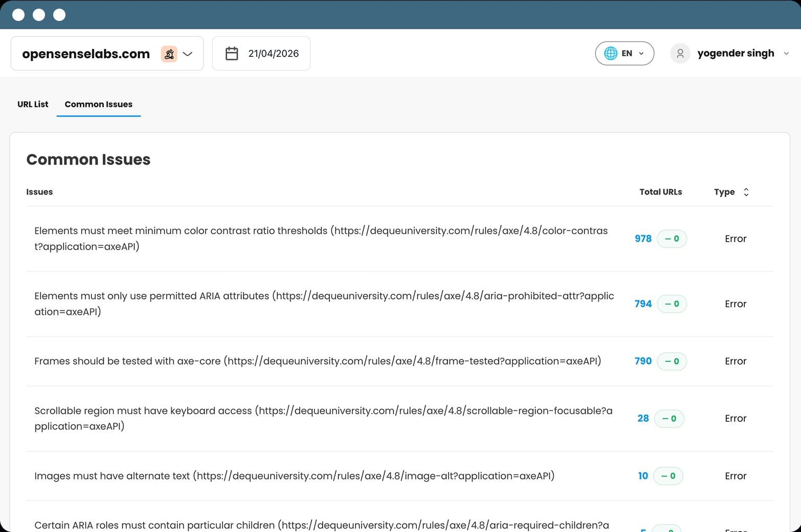Click the Error type in the color contrast row
This screenshot has width=801, height=532.
(x=736, y=239)
